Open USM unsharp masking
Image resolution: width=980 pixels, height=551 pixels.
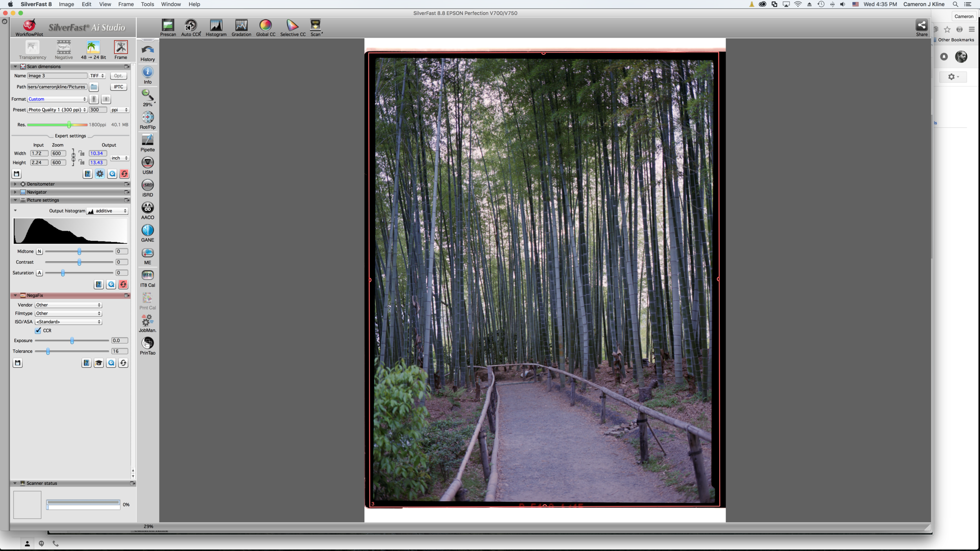point(148,166)
